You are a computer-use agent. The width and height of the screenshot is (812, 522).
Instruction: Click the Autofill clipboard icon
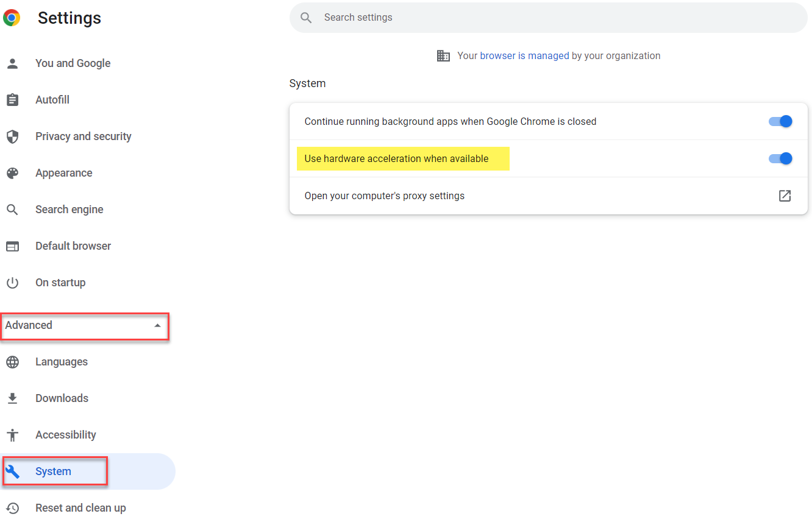(x=12, y=100)
